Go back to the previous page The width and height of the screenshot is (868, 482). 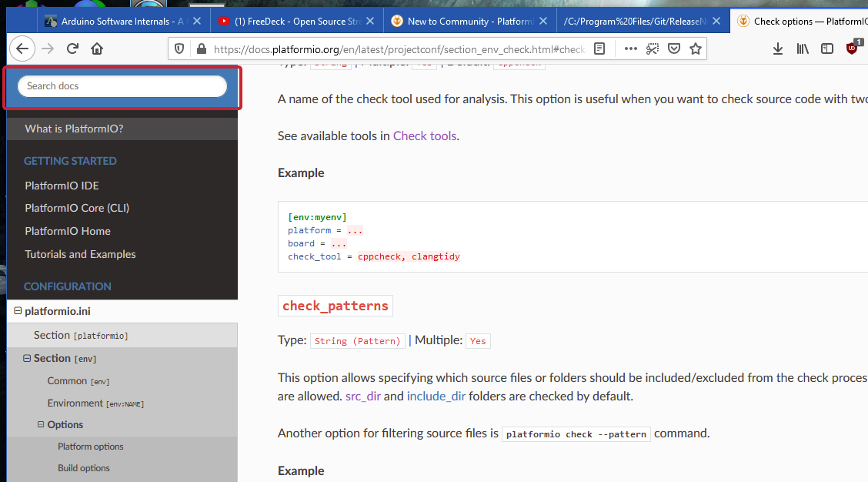[x=22, y=49]
